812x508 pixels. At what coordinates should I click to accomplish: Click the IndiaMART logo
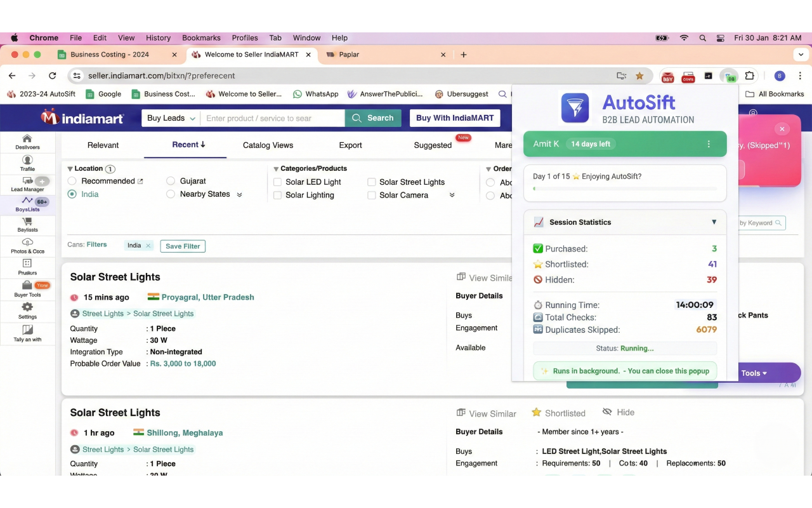tap(82, 117)
